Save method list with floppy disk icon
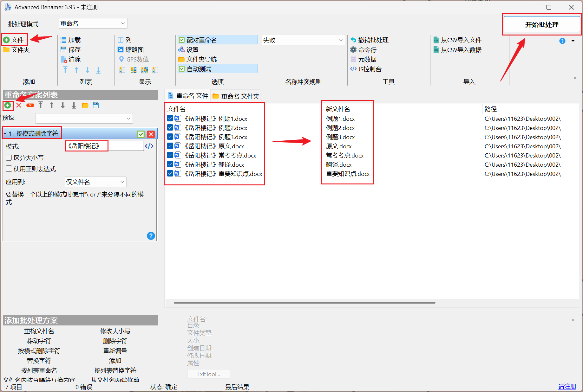The image size is (583, 392). [96, 105]
